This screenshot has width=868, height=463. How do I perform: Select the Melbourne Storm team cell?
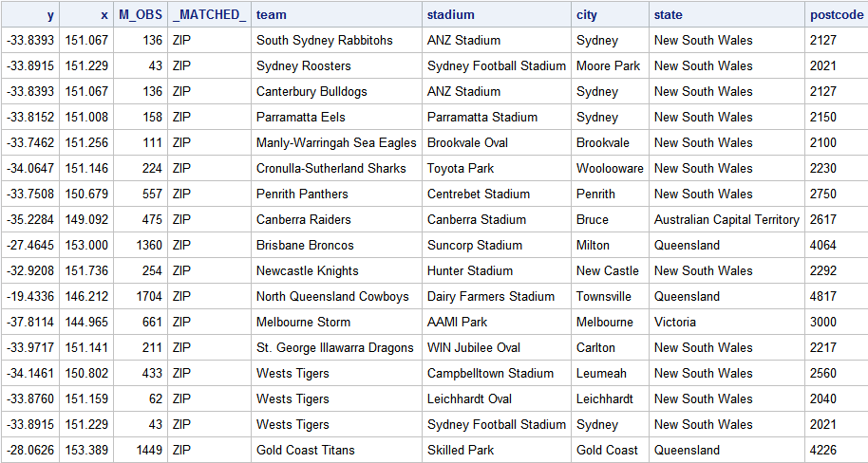(303, 322)
